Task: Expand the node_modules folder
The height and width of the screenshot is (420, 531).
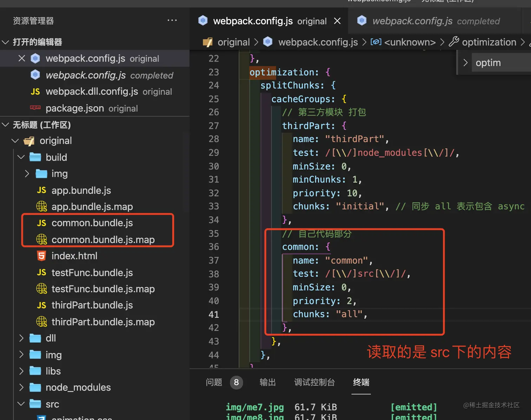Action: pos(21,387)
